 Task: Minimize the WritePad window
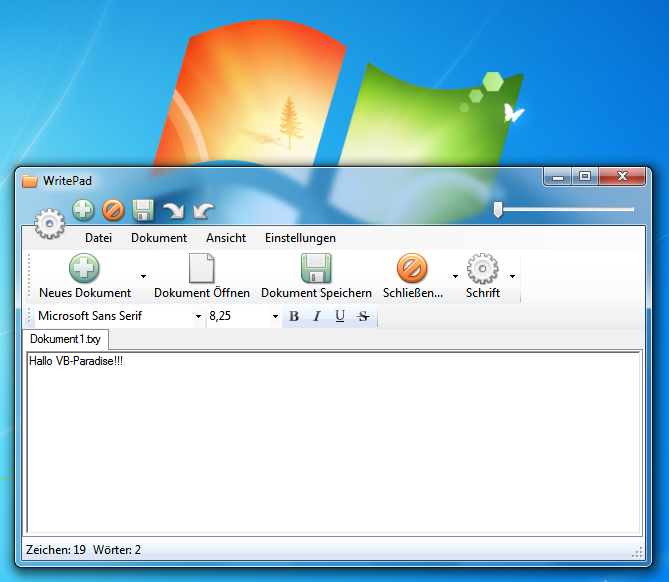[x=558, y=177]
